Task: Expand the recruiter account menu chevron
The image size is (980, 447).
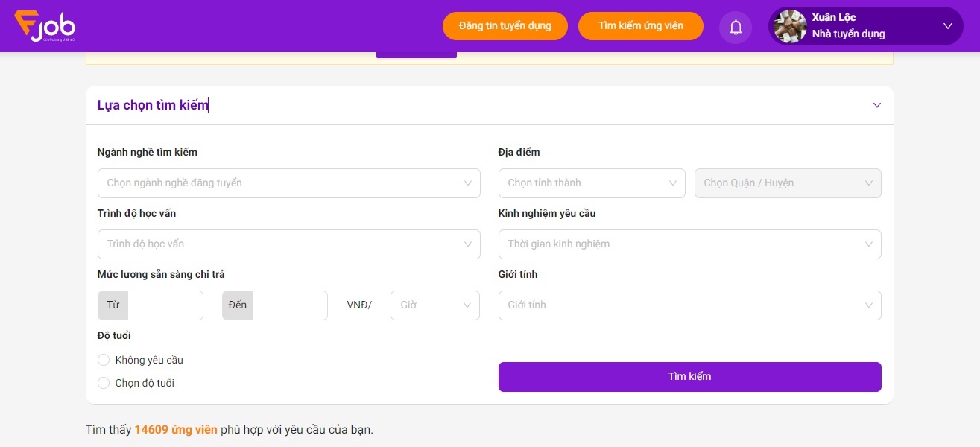Action: tap(948, 26)
